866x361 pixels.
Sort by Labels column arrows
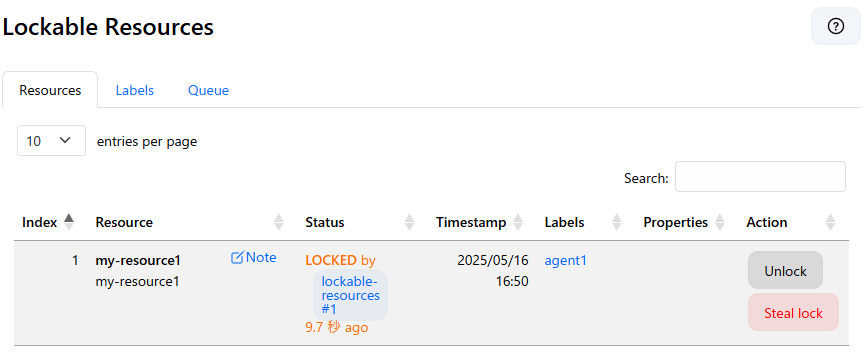(x=617, y=222)
